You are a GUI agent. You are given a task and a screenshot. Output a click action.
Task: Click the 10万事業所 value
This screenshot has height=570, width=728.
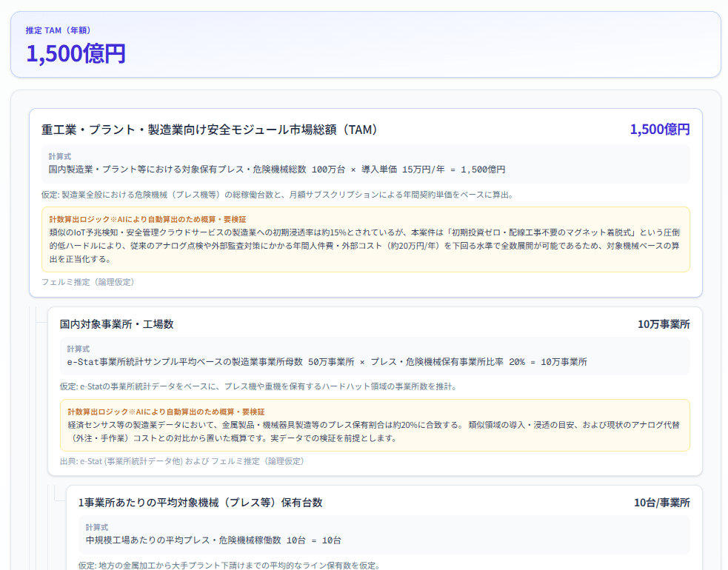point(664,324)
